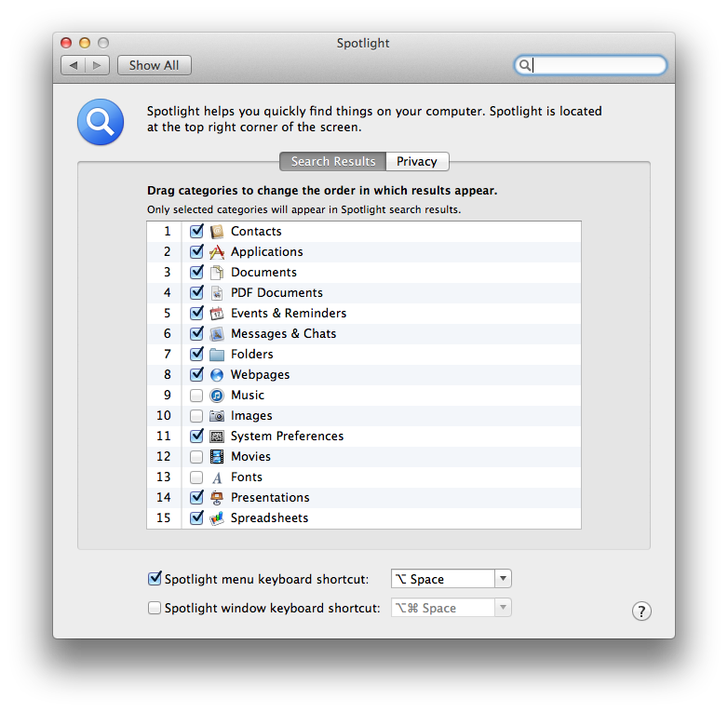Close the Spotlight window with red button
728x712 pixels.
(66, 43)
